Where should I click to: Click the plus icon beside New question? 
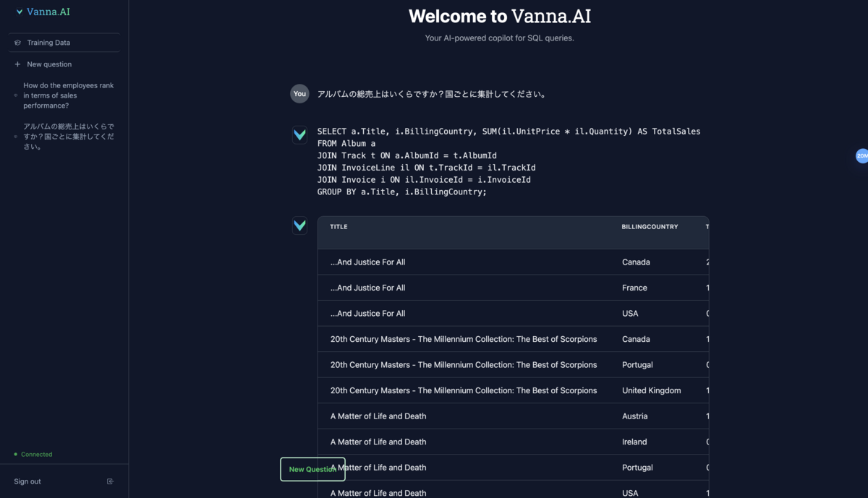18,64
